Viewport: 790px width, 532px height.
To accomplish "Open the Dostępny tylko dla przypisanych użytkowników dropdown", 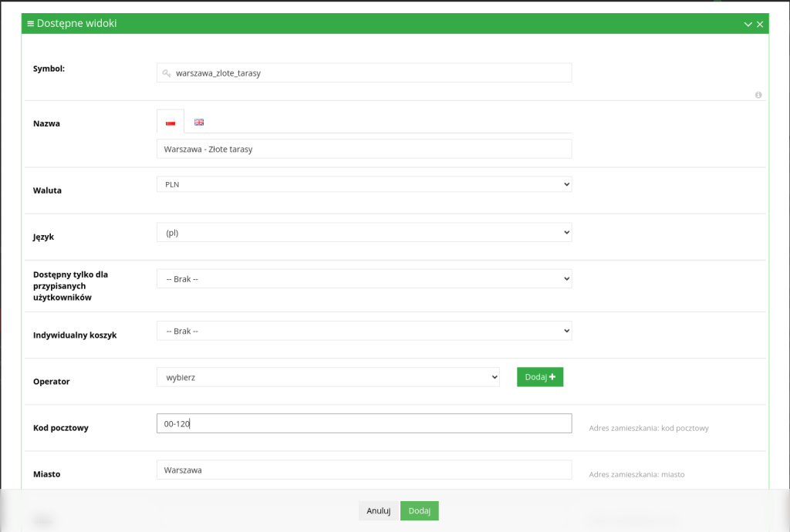I will point(363,278).
